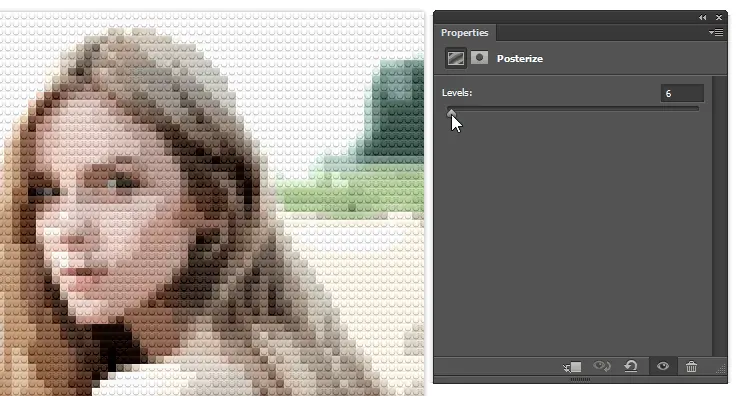
Task: Click the Posterize adjustment icon
Action: [455, 59]
